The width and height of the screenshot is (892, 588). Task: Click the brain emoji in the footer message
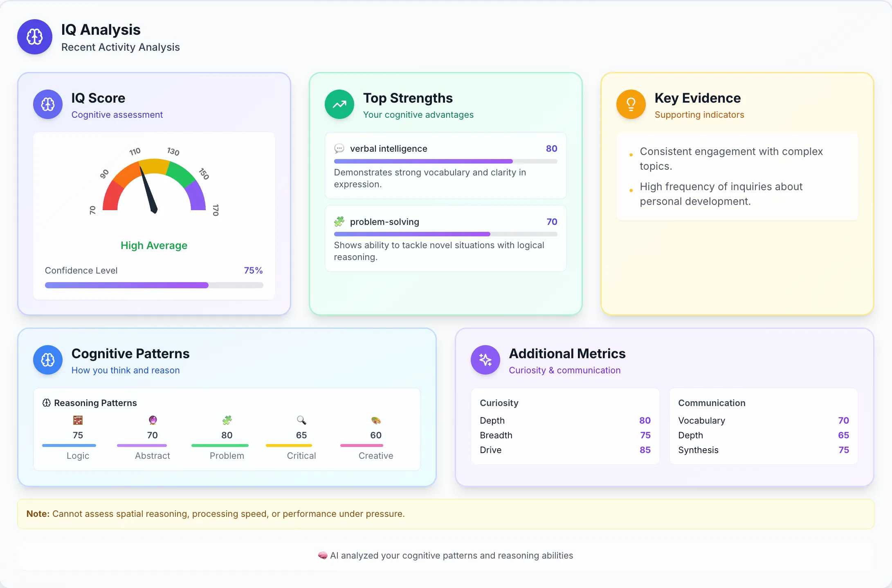[323, 556]
